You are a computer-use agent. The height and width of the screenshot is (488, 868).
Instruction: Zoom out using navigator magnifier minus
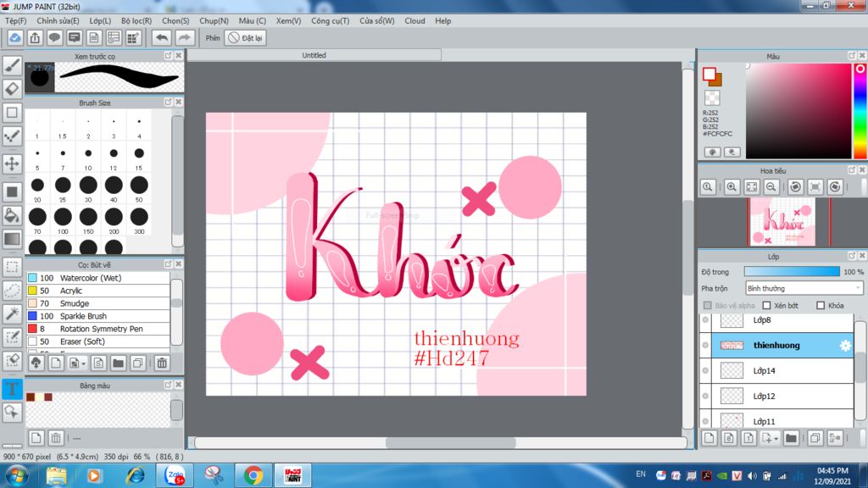(x=771, y=187)
